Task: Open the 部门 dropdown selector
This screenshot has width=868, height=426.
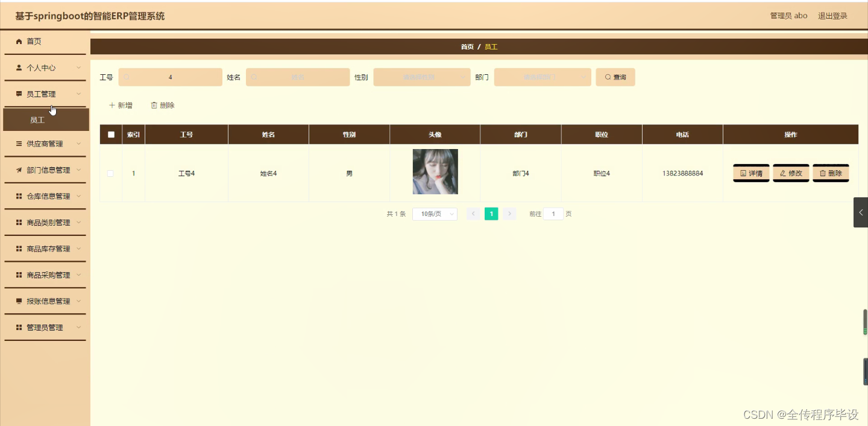Action: [x=542, y=77]
